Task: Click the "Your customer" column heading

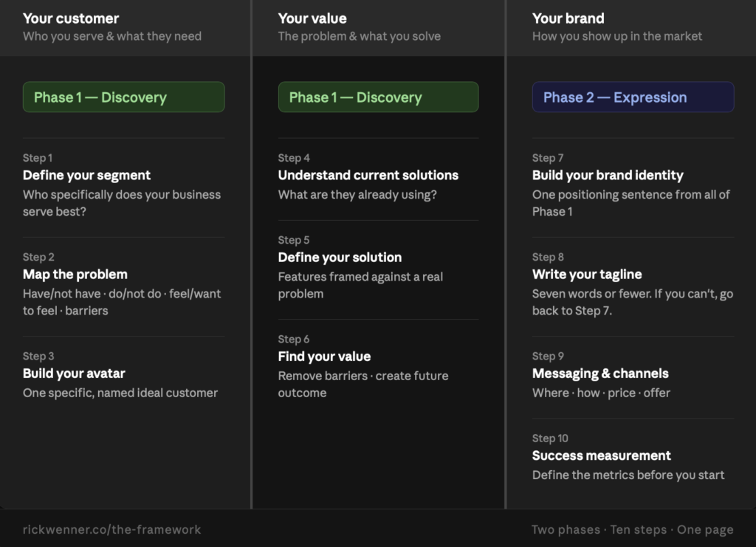Action: 71,18
